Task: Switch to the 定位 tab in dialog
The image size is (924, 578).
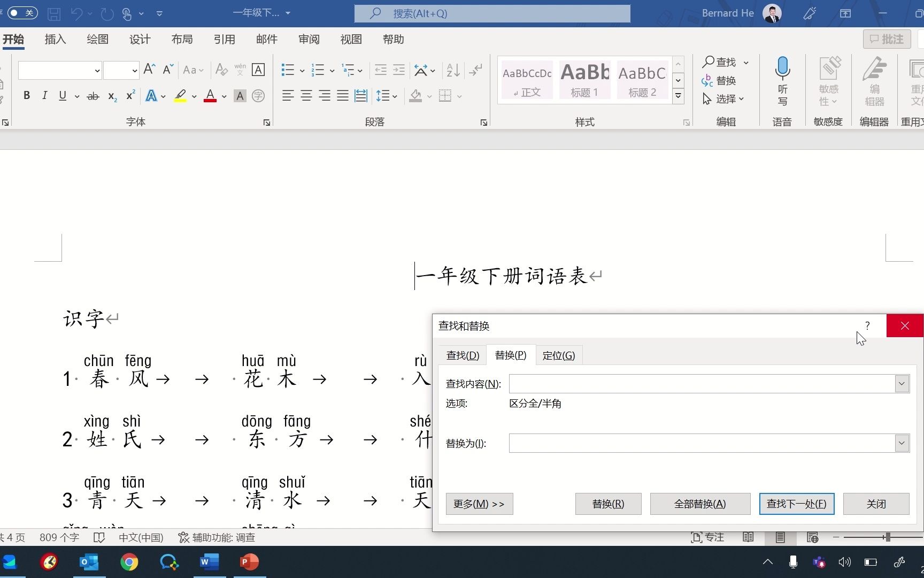Action: click(558, 355)
